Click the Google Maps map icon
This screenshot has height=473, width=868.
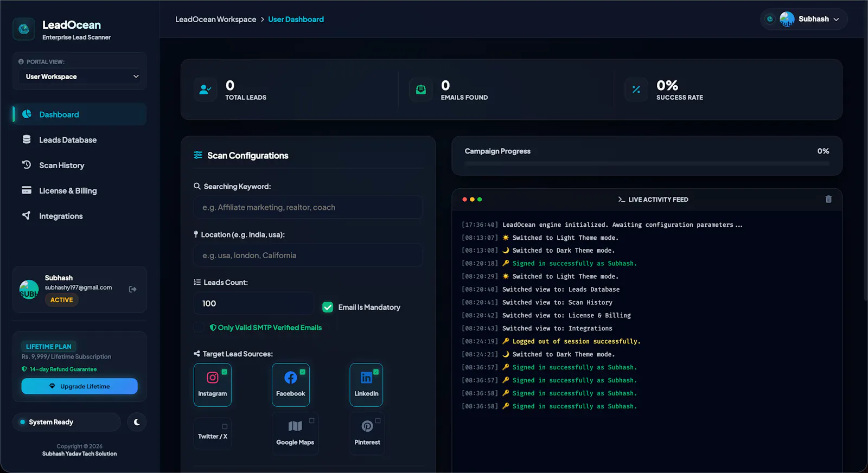point(295,426)
